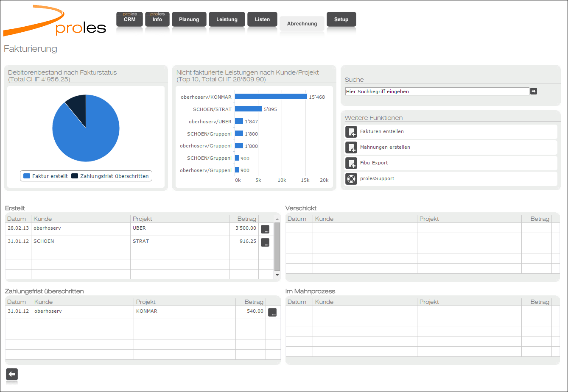Click the back arrow at page bottom
Viewport: 568px width, 392px height.
click(x=12, y=374)
